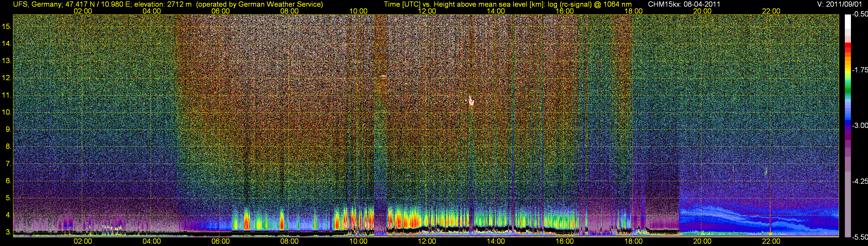Viewport: 868px width, 246px height.
Task: Click the 18:00 label on the top axis
Action: tap(633, 11)
